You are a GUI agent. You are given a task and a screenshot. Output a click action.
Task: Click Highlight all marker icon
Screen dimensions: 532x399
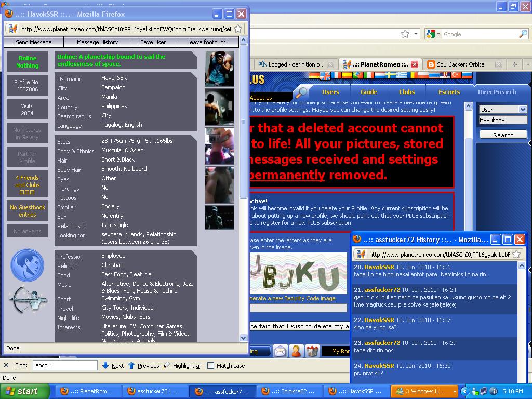[167, 365]
